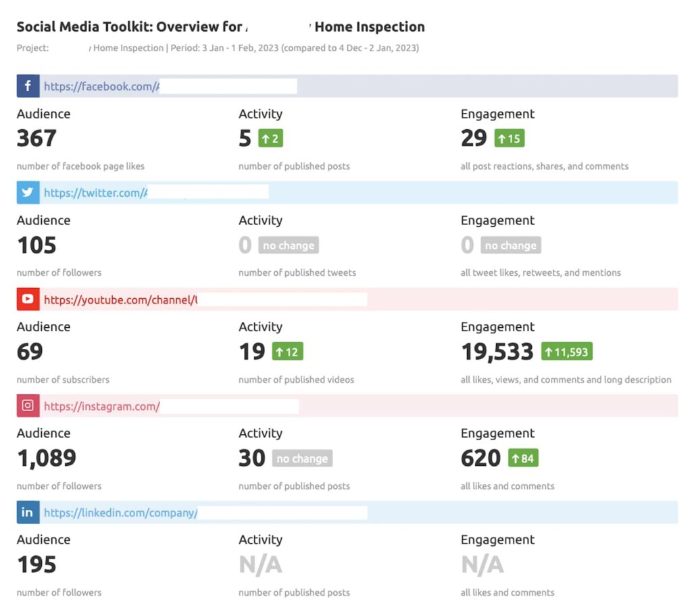Screen dimensions: 692x616
Task: Open the instagram.com profile link
Action: pos(102,406)
